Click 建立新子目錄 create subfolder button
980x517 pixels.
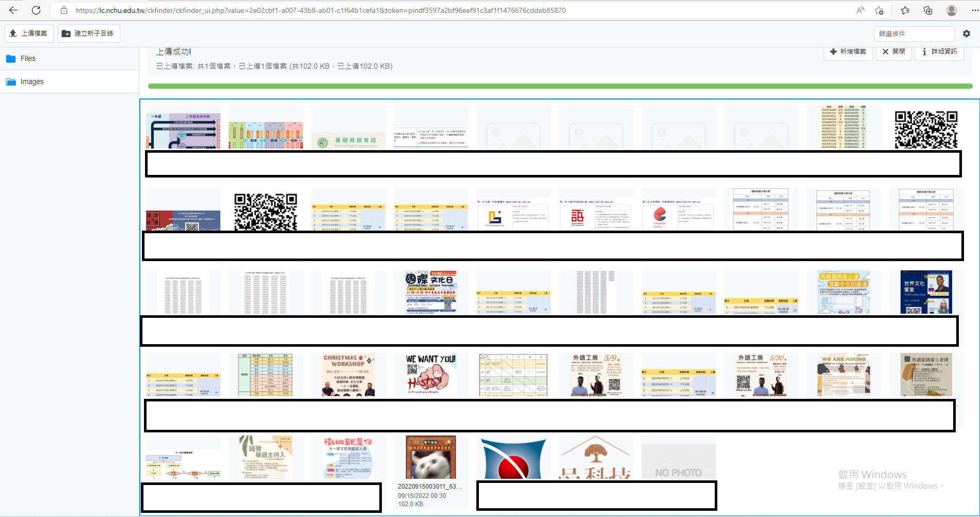click(89, 34)
